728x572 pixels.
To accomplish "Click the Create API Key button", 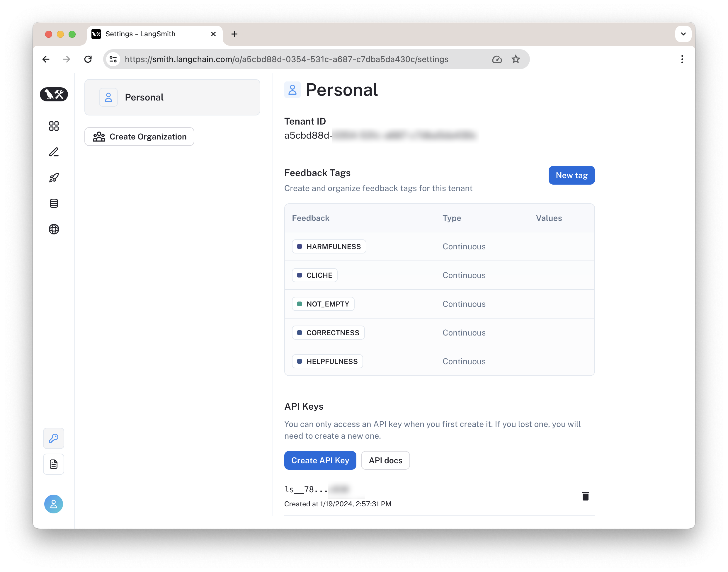I will [x=320, y=460].
